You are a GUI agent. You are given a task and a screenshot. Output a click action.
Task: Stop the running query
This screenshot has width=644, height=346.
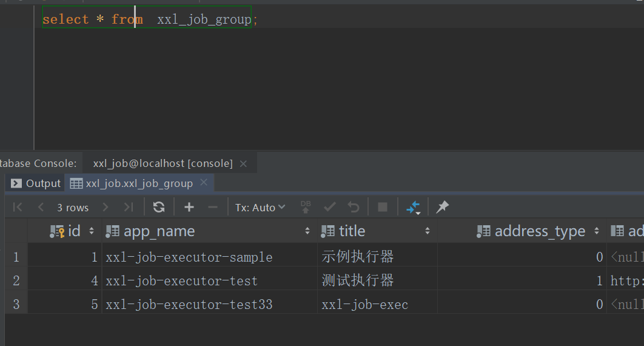pyautogui.click(x=383, y=207)
